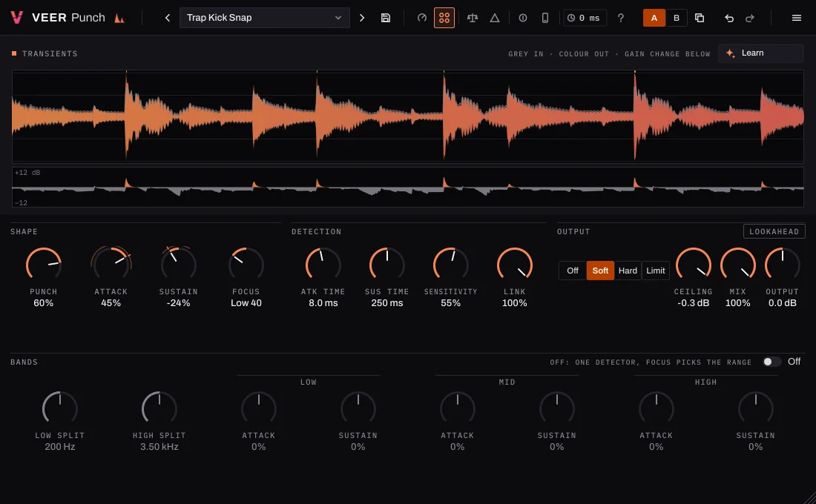Click the 250 ms sustain time value

387,303
